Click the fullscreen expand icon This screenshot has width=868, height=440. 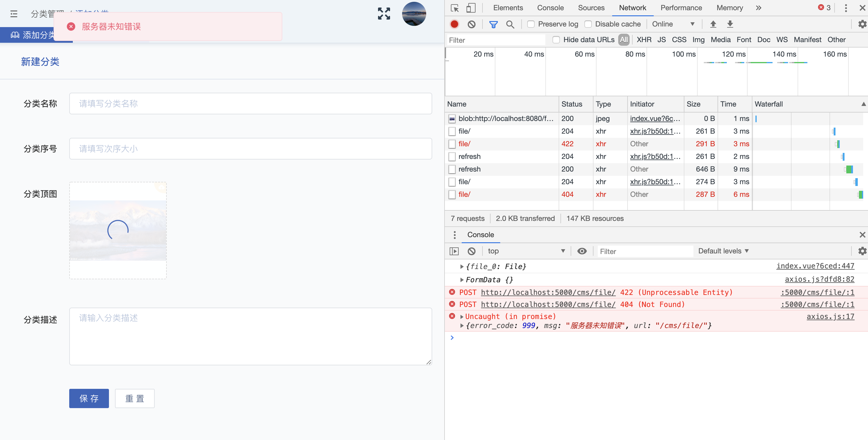pyautogui.click(x=383, y=14)
